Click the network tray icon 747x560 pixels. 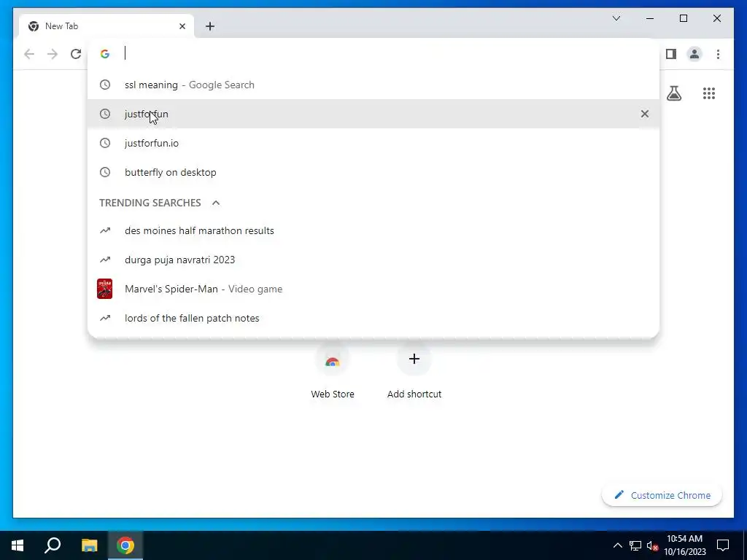click(x=635, y=545)
